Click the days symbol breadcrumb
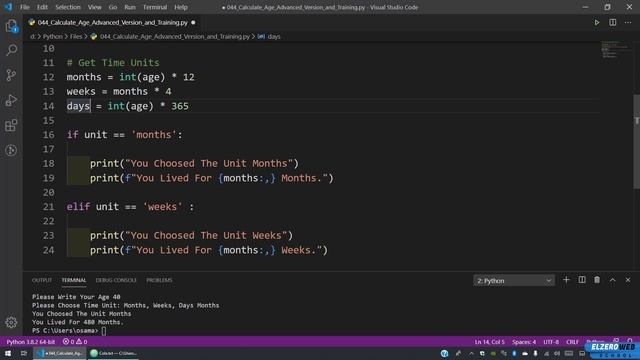 (x=274, y=37)
